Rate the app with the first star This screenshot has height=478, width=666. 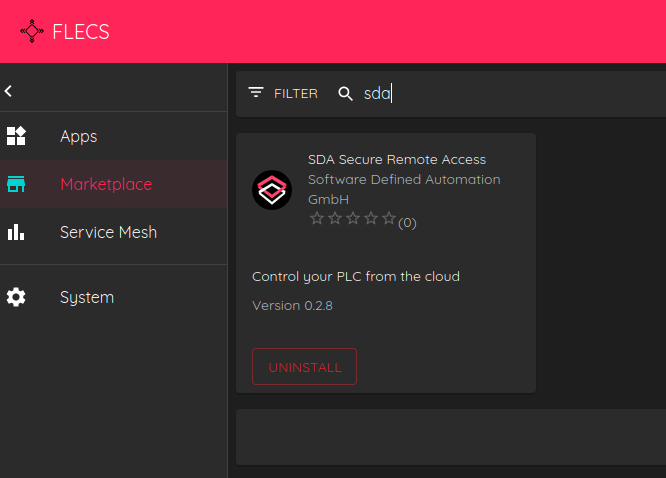(317, 219)
